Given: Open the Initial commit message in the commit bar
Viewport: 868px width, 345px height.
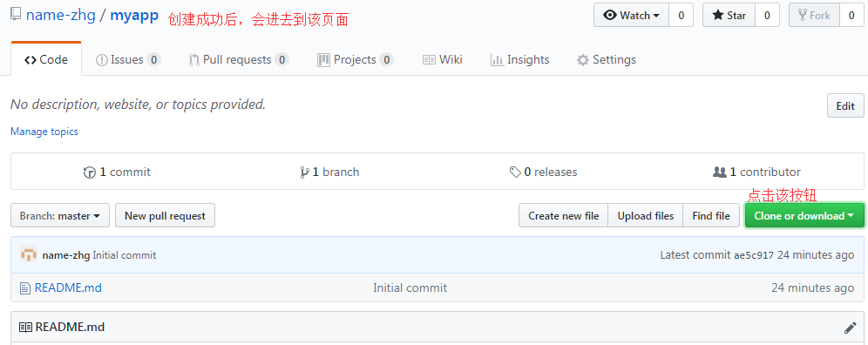Looking at the screenshot, I should 125,255.
